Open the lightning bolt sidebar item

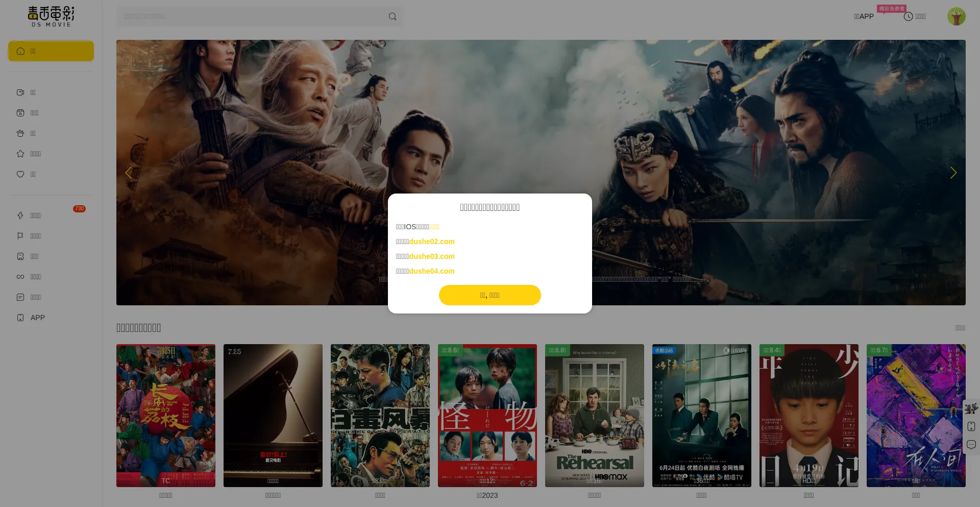click(51, 215)
